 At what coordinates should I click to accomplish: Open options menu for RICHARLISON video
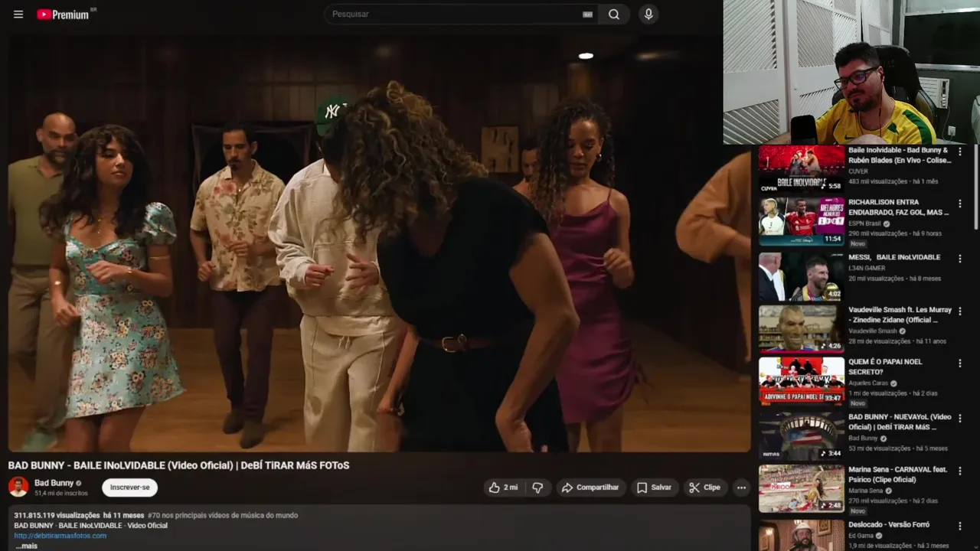(960, 204)
